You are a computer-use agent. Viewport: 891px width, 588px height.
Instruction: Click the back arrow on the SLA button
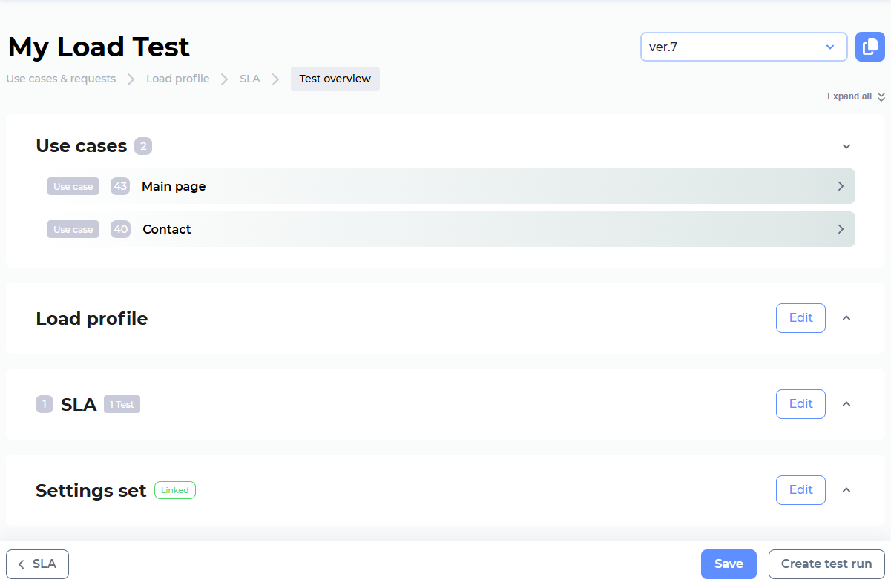point(21,564)
